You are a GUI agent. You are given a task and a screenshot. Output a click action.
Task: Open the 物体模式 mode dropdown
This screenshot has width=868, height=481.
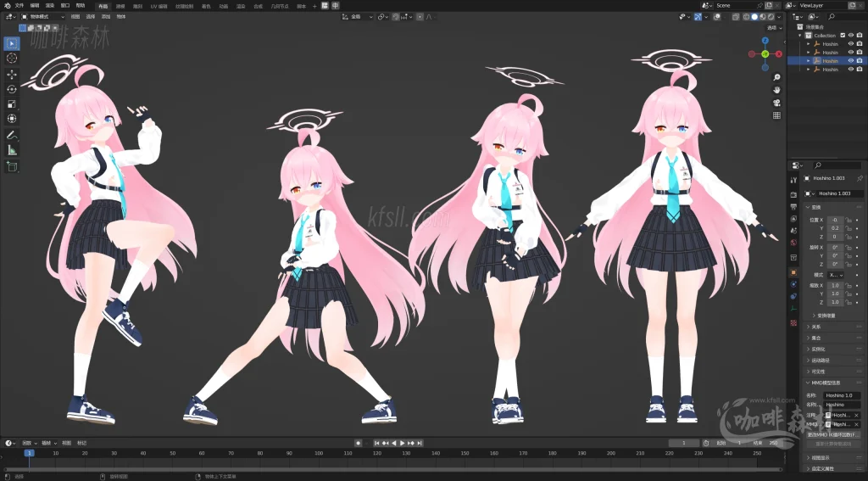pyautogui.click(x=42, y=17)
